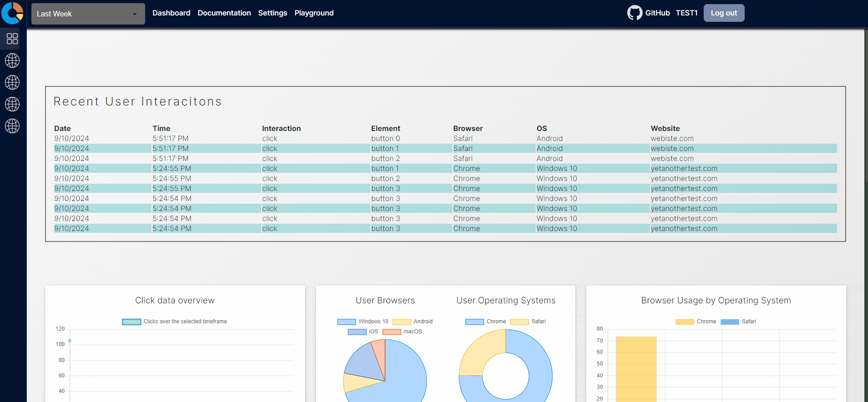Select the bottom globe icon in sidebar

click(12, 126)
